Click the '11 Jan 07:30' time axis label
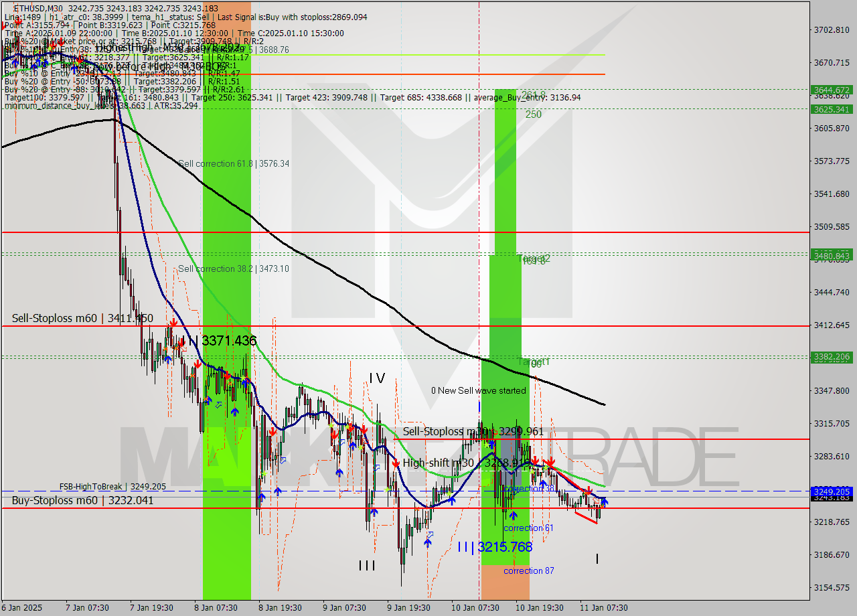The width and height of the screenshot is (857, 616). (605, 607)
